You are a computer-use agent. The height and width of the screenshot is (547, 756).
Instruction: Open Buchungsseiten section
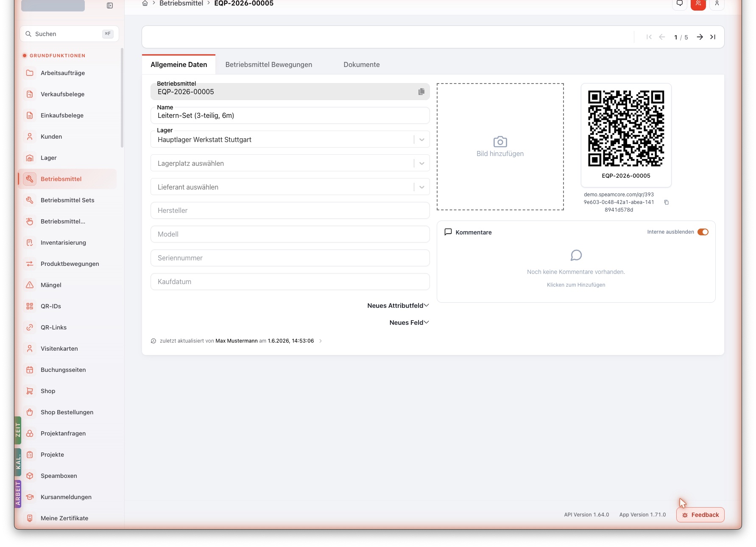click(x=67, y=370)
